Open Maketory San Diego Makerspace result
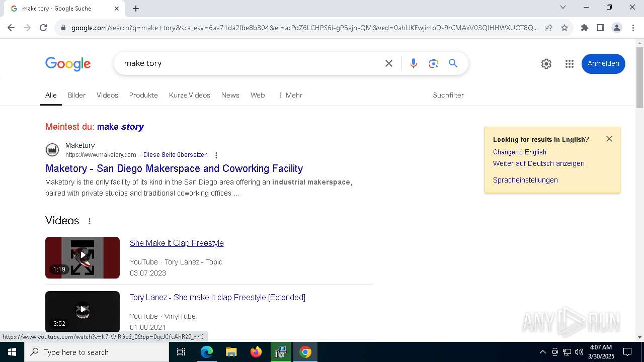This screenshot has height=362, width=644. click(174, 168)
